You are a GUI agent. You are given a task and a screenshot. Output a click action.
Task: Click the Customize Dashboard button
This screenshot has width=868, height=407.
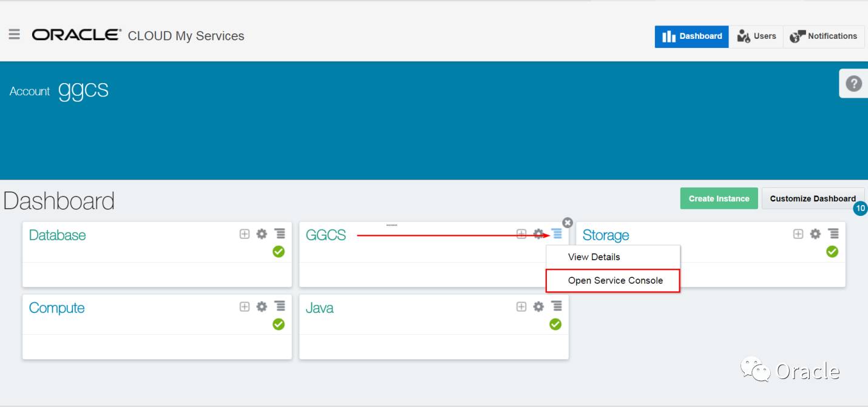point(813,198)
